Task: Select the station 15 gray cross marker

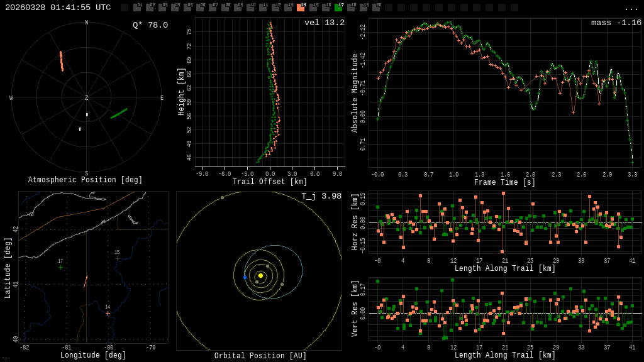Action: tap(117, 258)
